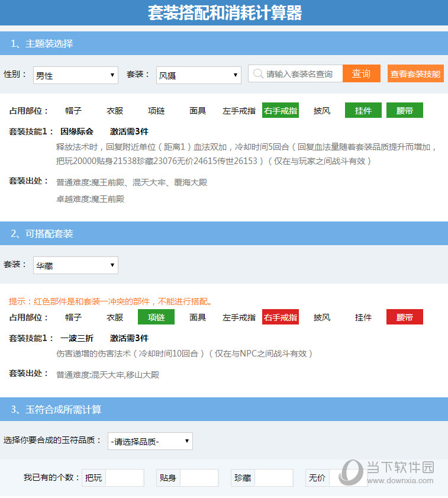Viewport: 448px width, 498px height.
Task: Focus the 请输入套装名查询 search field
Action: coord(302,74)
